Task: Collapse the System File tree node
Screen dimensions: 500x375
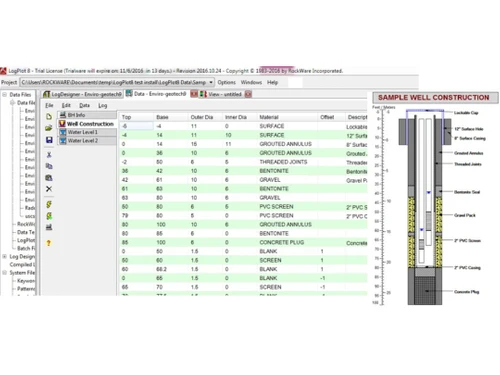Action: click(5, 273)
